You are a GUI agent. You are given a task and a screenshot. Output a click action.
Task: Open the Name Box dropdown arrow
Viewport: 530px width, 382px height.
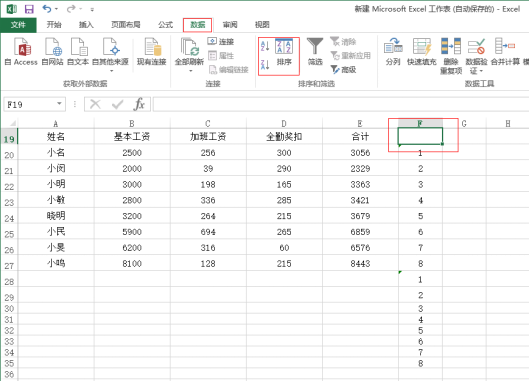click(x=59, y=104)
